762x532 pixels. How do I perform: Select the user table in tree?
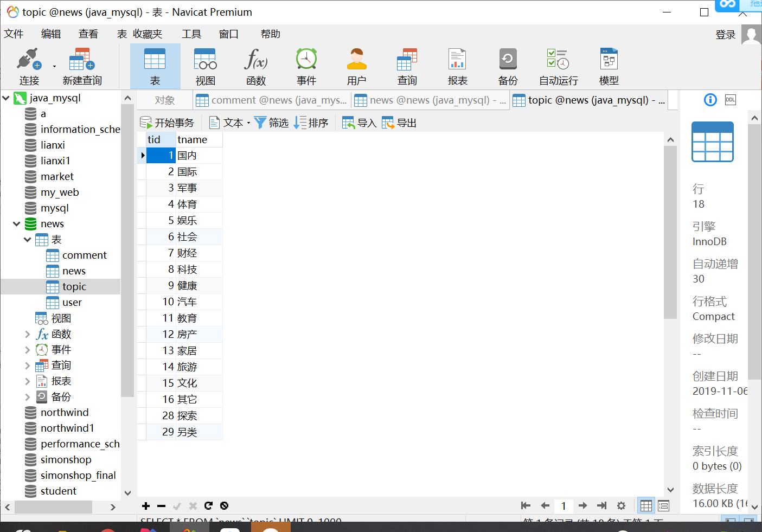tap(72, 302)
